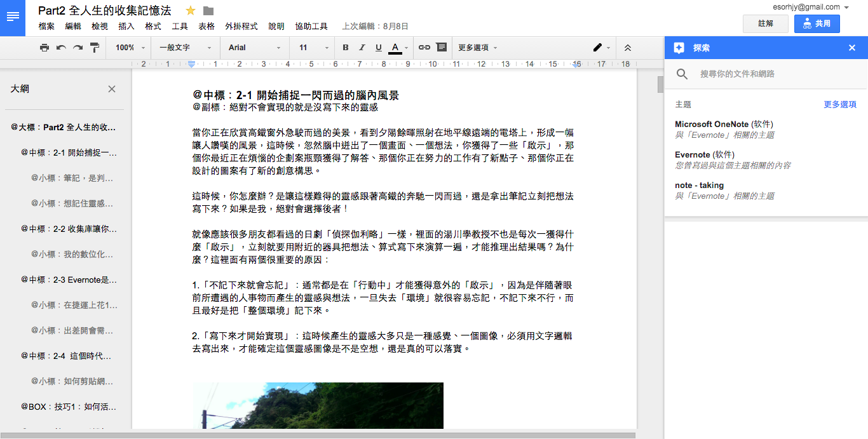Image resolution: width=868 pixels, height=439 pixels.
Task: Undo the last action
Action: click(x=61, y=48)
